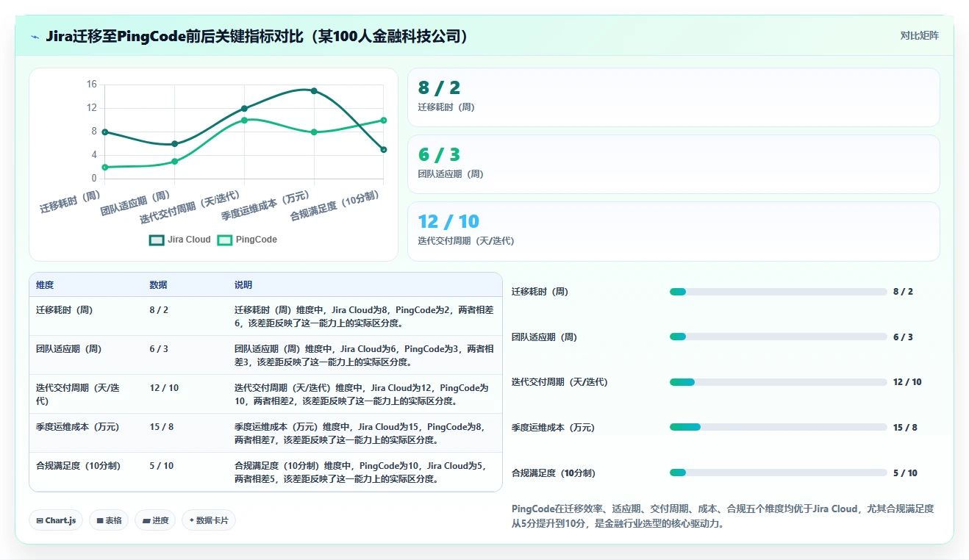The width and height of the screenshot is (969, 560).
Task: Click the 季度运维成本（万元） axis label on chart
Action: coord(266,207)
